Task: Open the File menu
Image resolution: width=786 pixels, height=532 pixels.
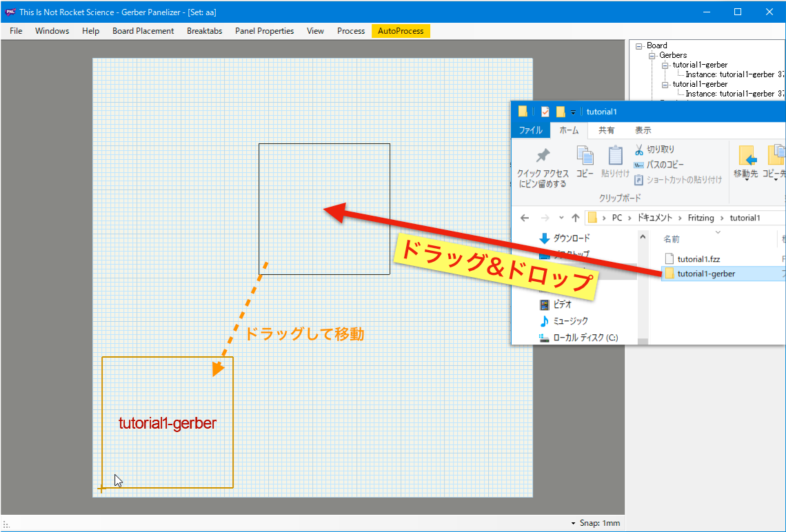Action: pyautogui.click(x=16, y=31)
